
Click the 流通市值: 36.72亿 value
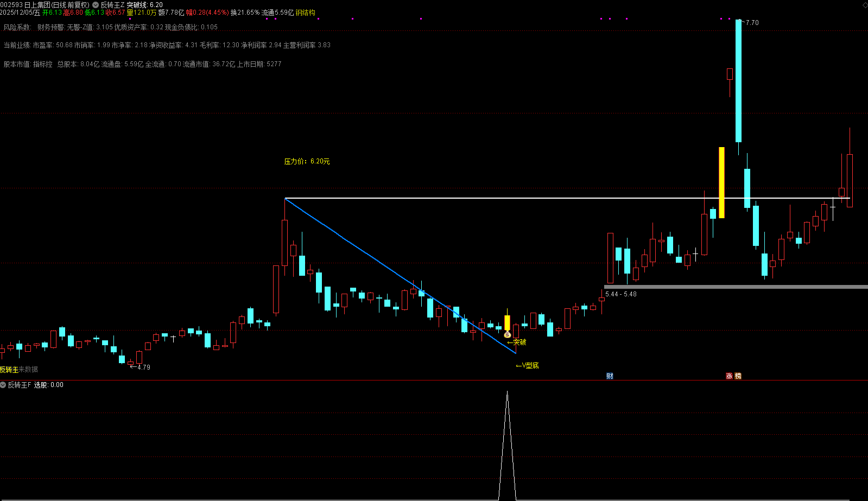click(209, 64)
